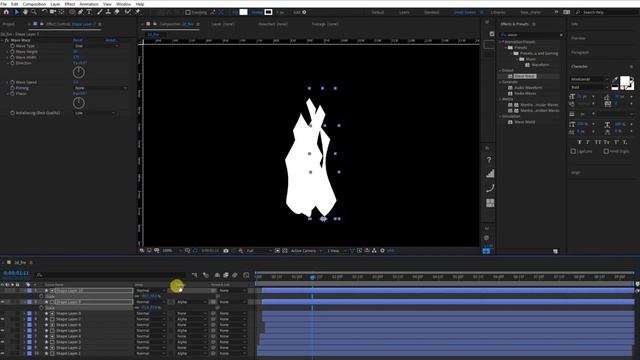
Task: Select the Pen tool in toolbar
Action: 80,12
